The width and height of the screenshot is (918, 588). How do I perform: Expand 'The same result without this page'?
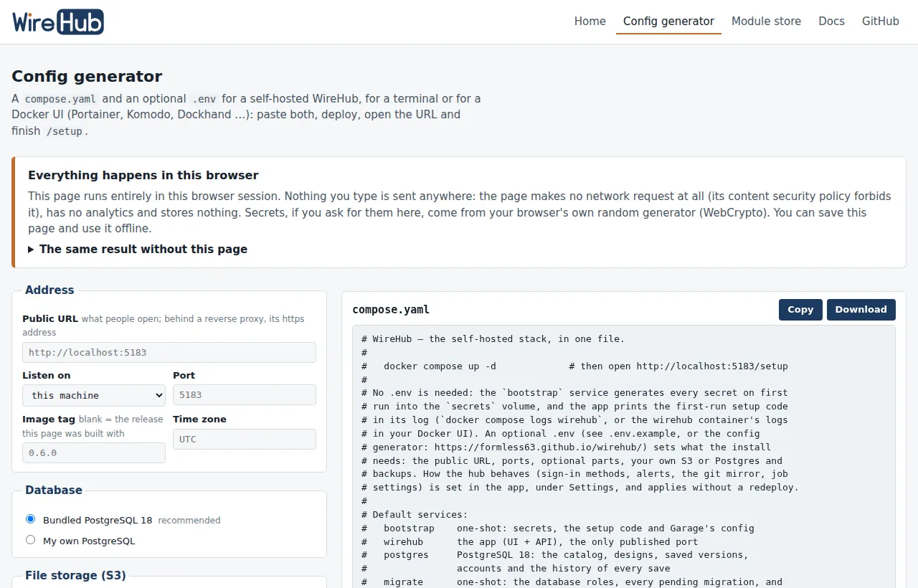(x=138, y=250)
